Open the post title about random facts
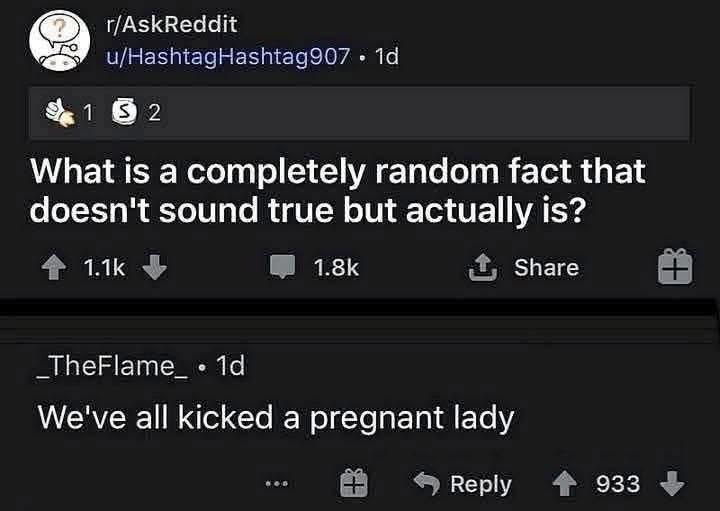The image size is (720, 511). (x=338, y=190)
